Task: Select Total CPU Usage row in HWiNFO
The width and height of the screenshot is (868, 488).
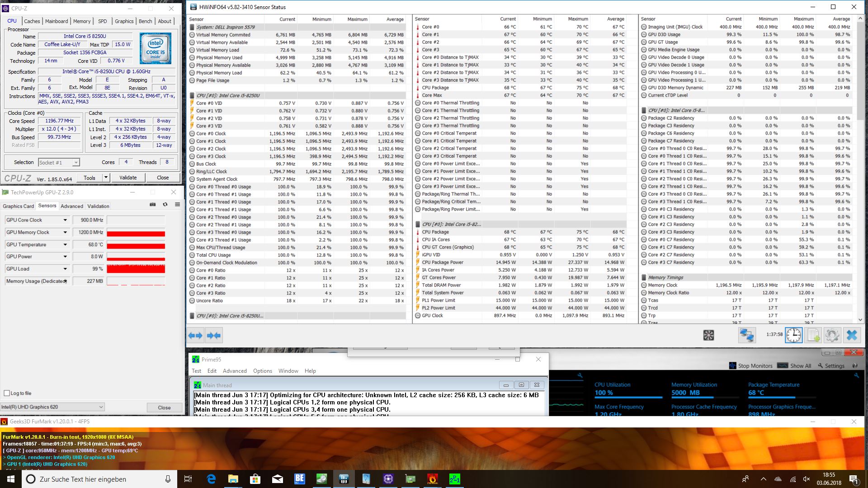Action: [297, 255]
